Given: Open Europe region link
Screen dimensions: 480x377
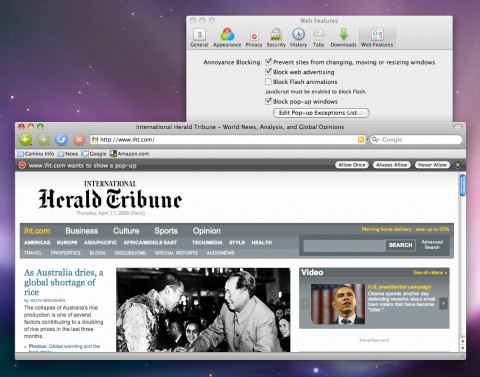Looking at the screenshot, I should 67,243.
